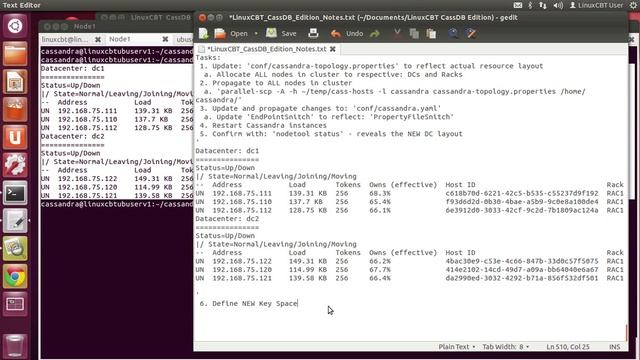640x360 pixels.
Task: Click 'Datacenter: dc1' in terminal window
Action: tap(73, 68)
